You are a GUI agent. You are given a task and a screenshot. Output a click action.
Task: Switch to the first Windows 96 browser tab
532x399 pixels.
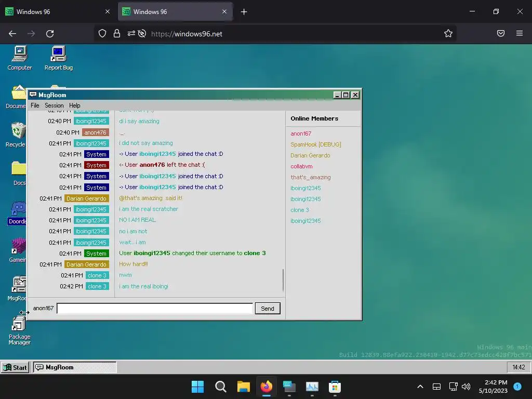(58, 11)
